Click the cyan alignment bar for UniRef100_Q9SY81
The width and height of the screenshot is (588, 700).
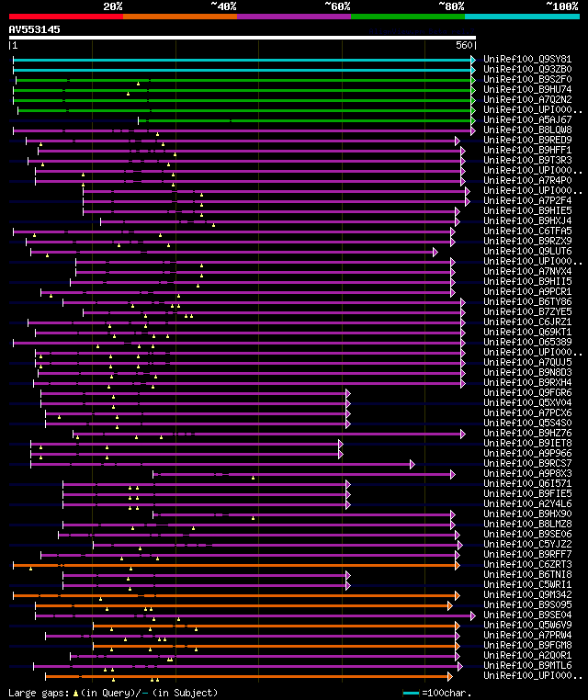pyautogui.click(x=243, y=60)
